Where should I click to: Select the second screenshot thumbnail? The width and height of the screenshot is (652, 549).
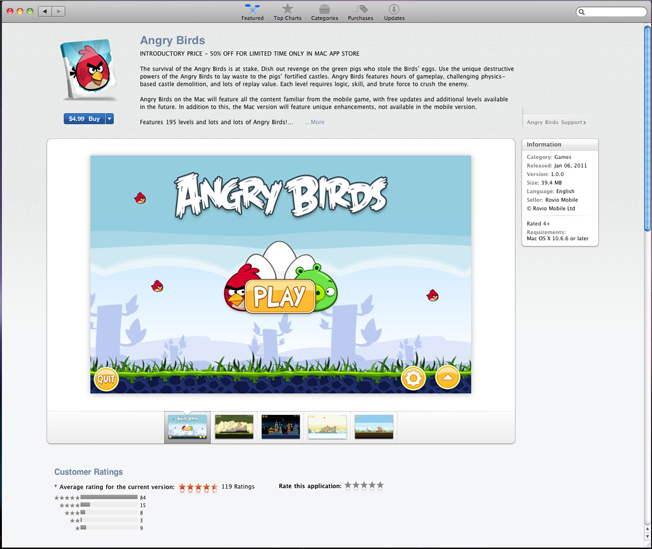(234, 427)
